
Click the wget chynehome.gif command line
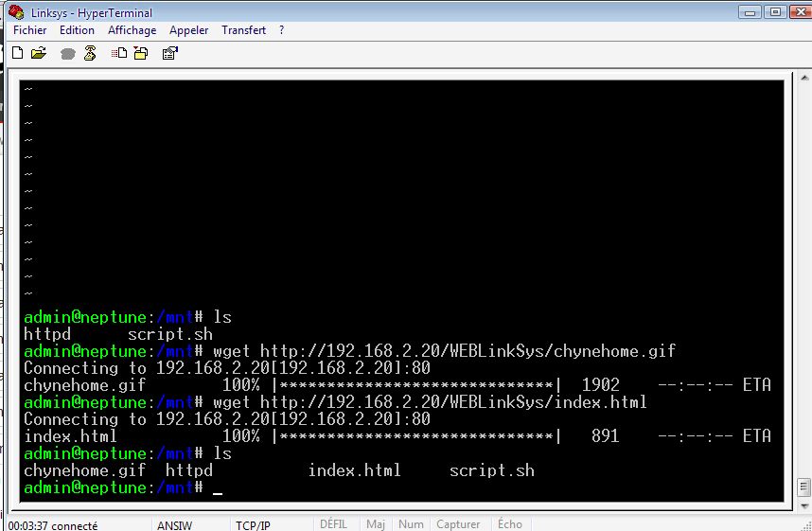pos(444,351)
